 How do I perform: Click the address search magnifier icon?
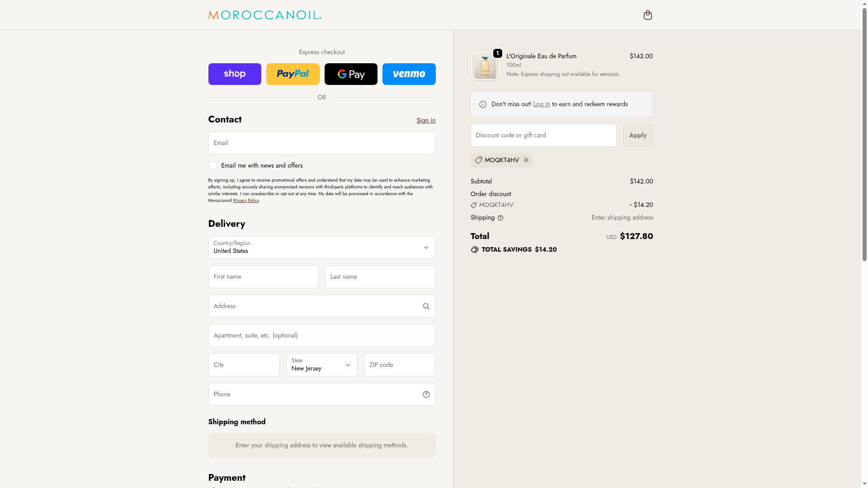[x=426, y=306]
